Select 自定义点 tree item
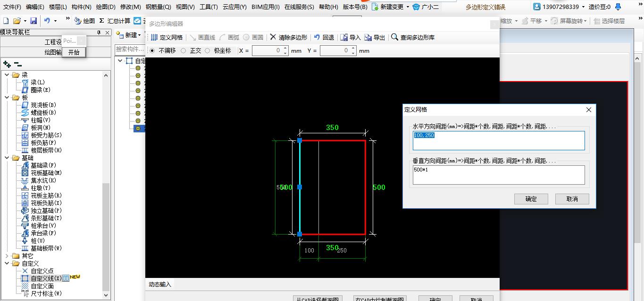This screenshot has width=644, height=301. (42, 271)
